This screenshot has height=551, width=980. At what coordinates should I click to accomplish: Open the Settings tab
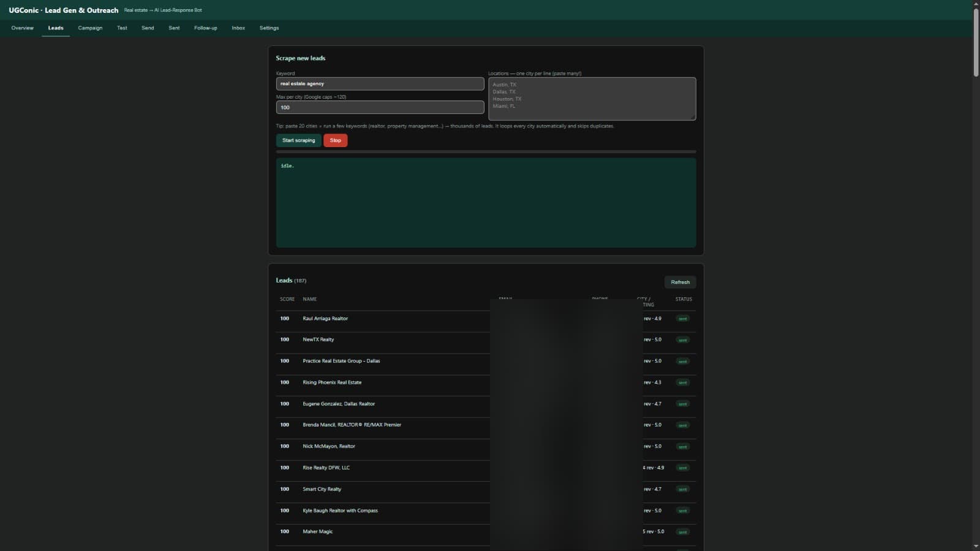pyautogui.click(x=269, y=28)
